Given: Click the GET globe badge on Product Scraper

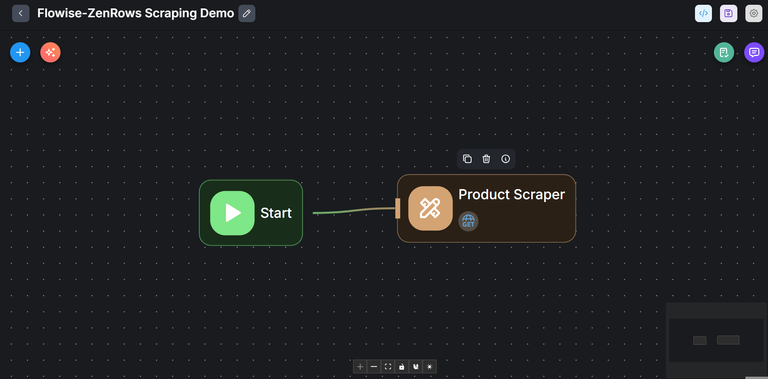Looking at the screenshot, I should 468,221.
